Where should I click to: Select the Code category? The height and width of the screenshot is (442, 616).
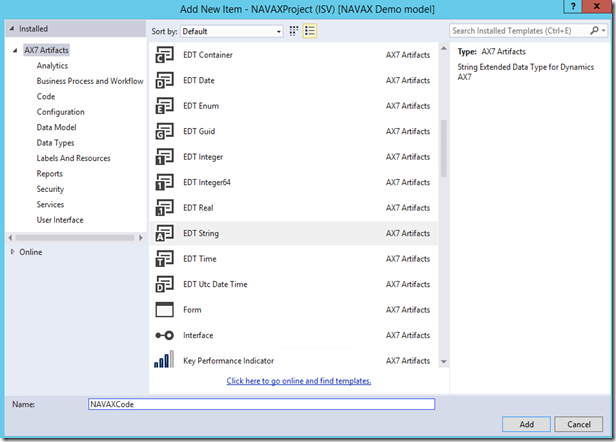point(46,96)
